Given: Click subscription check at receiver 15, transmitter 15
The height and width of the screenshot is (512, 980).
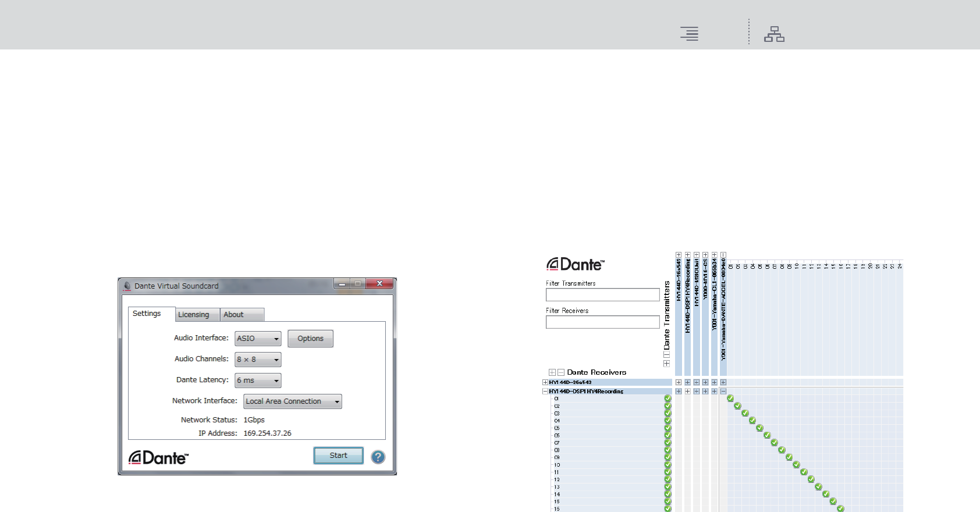Looking at the screenshot, I should pos(833,502).
